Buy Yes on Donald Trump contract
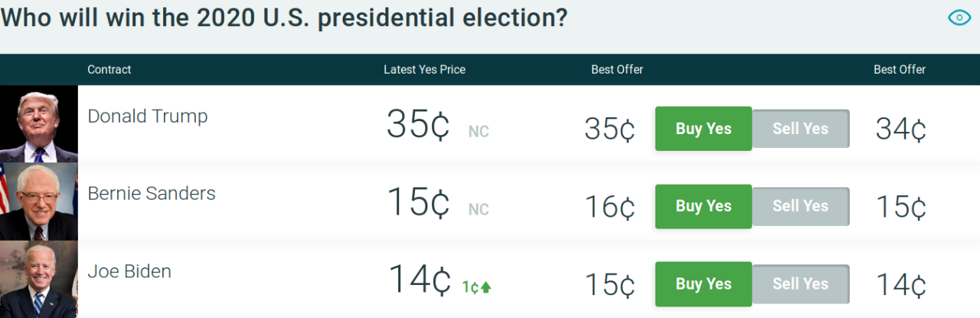980x318 pixels. (x=703, y=129)
